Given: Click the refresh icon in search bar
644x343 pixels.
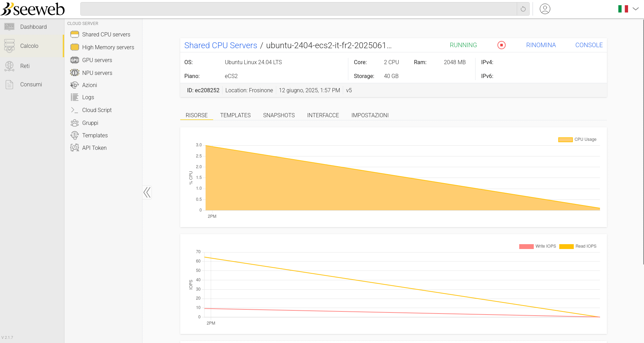Looking at the screenshot, I should click(523, 9).
